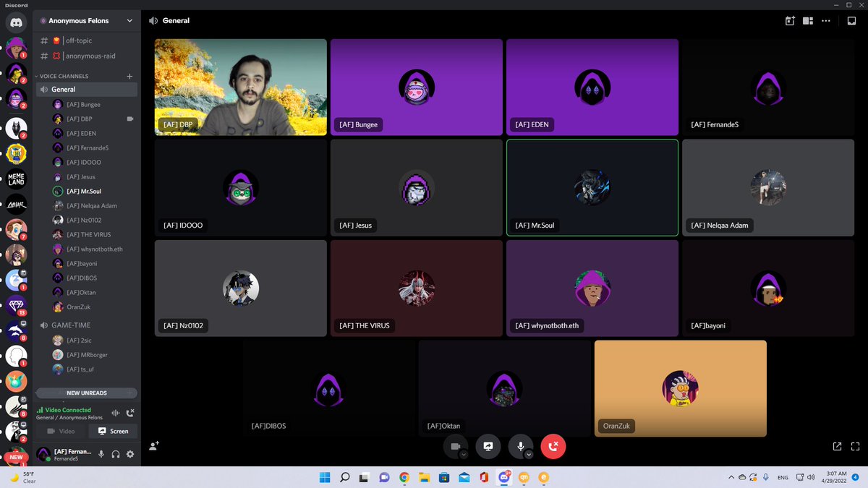Open Discord icon in the taskbar
This screenshot has height=488, width=868.
tap(504, 477)
